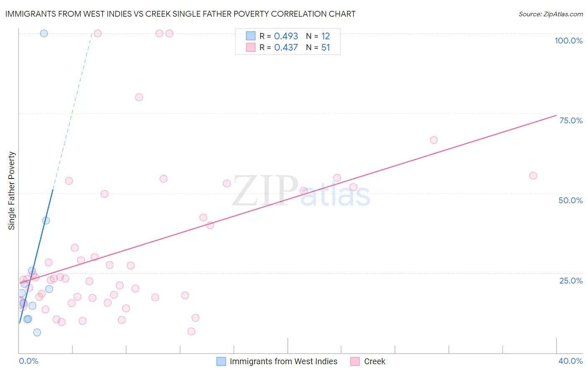Select the blue point near 41% poverty
Viewport: 588px width, 373px height.
(x=46, y=220)
